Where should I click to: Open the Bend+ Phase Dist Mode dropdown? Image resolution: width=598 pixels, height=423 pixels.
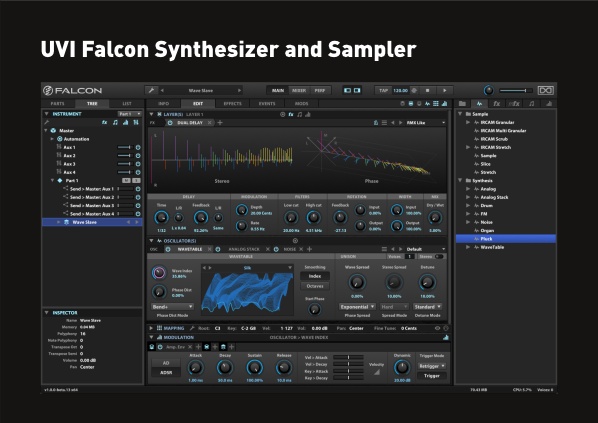click(x=173, y=307)
